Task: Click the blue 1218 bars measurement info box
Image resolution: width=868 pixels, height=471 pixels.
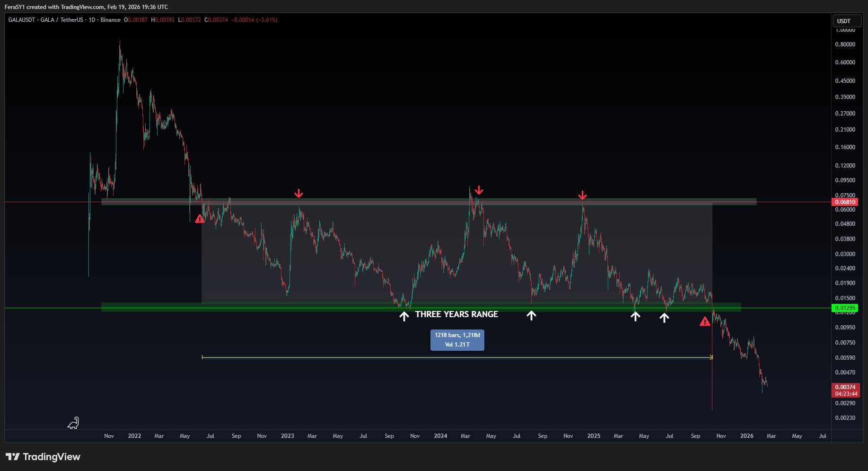Action: pyautogui.click(x=457, y=340)
